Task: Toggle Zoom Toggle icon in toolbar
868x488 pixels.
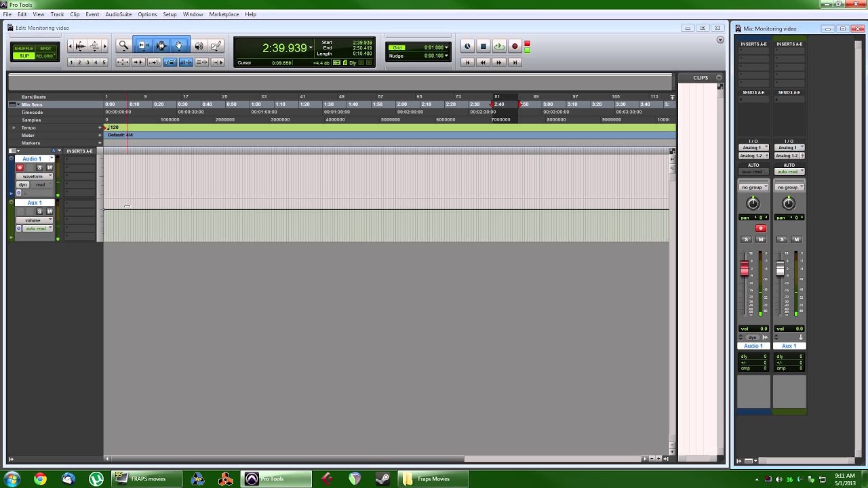Action: (122, 62)
